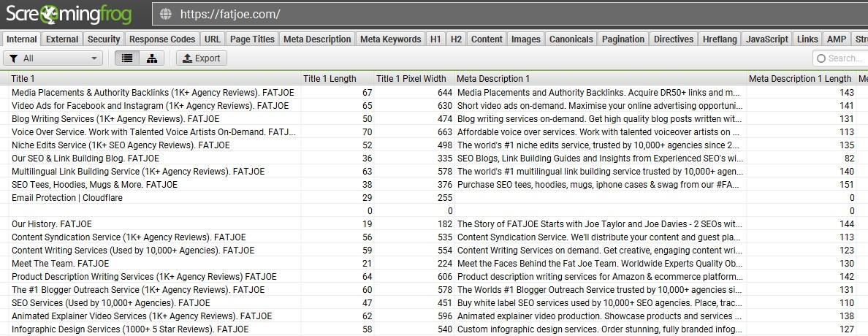Open the AMP tab

pyautogui.click(x=837, y=39)
